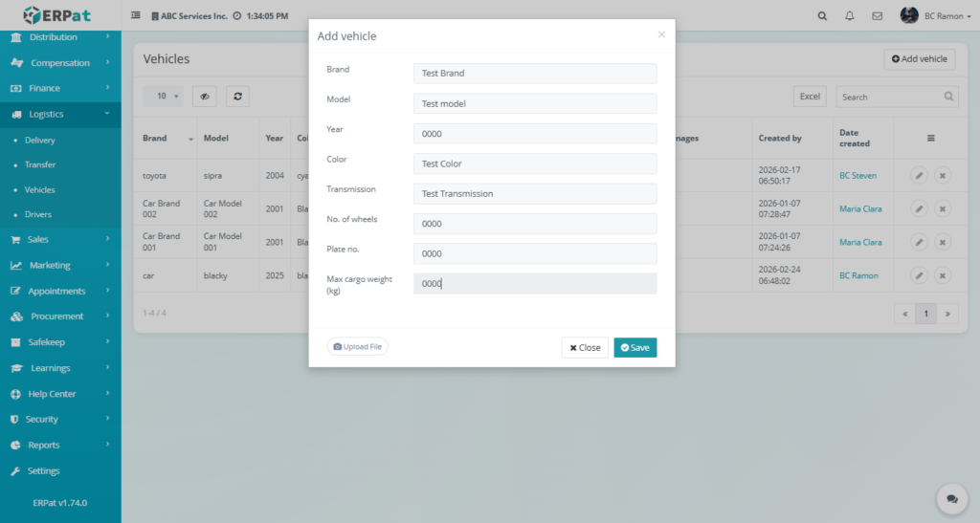Delete the toyota vehicle row

(943, 175)
